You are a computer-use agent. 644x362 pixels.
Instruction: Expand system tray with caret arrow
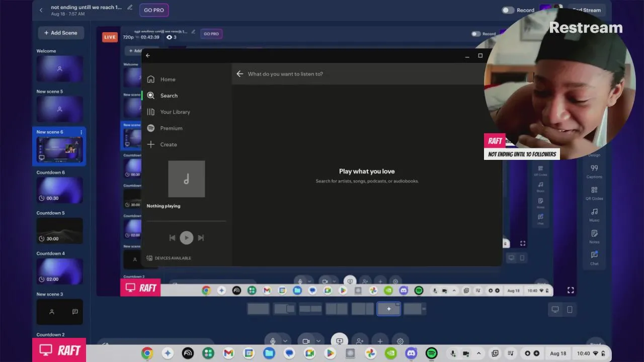pyautogui.click(x=478, y=353)
